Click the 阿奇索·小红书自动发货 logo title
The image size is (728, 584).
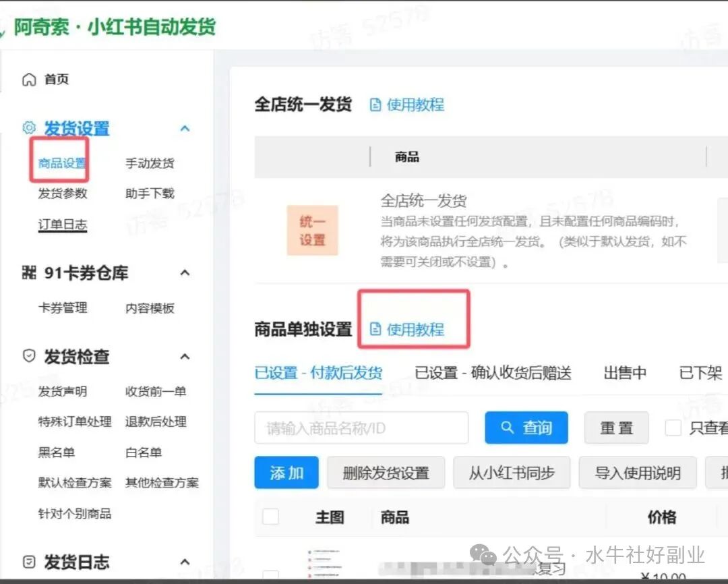click(x=115, y=26)
